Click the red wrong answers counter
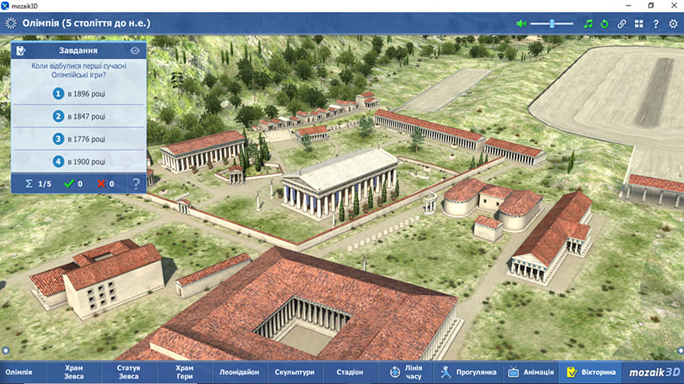Image resolution: width=684 pixels, height=384 pixels. [x=106, y=184]
